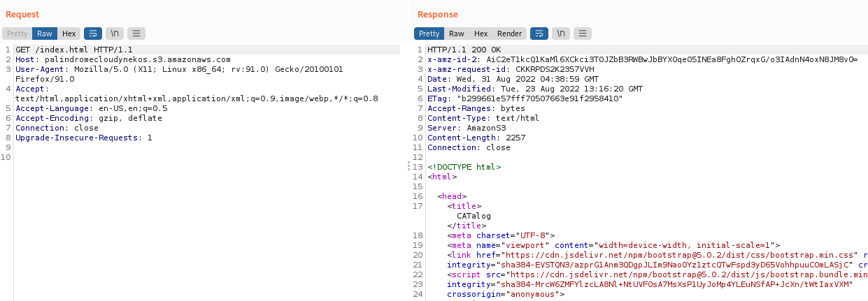868x301 pixels.
Task: Open the Request panel hamburger options menu
Action: coord(136,34)
